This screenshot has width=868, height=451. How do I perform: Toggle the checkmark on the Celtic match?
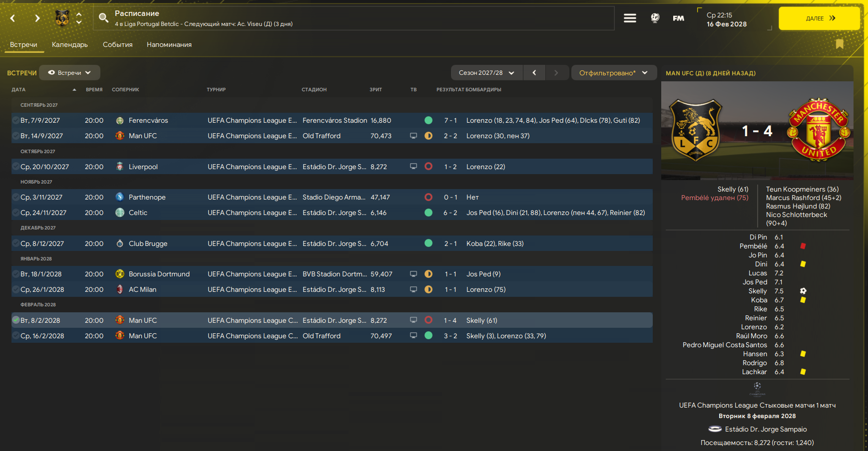[16, 213]
